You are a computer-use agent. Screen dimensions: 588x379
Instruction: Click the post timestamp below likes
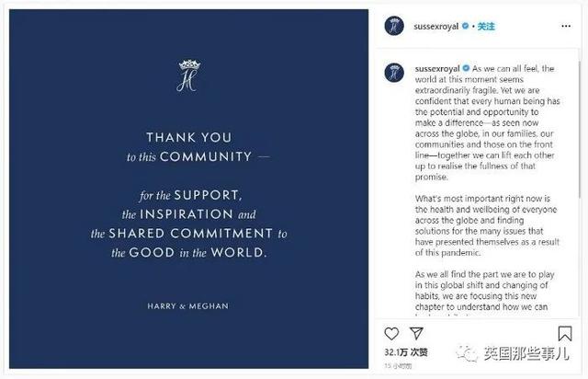point(398,365)
